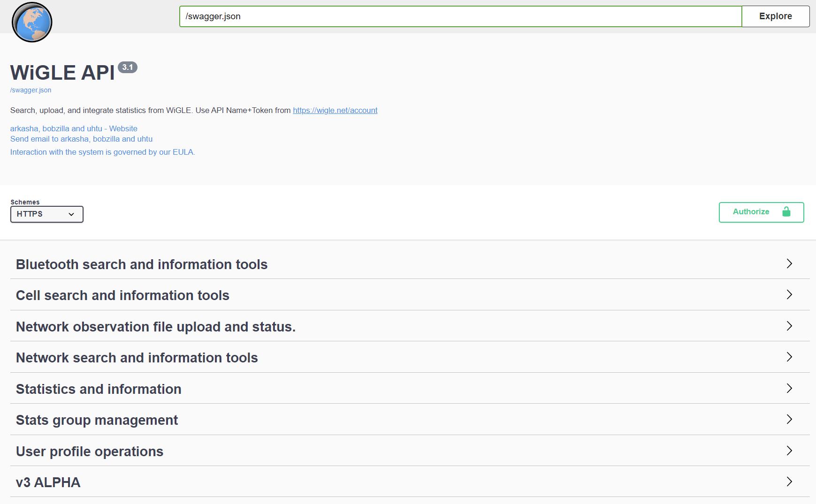
Task: Click Send email to arkasha link
Action: click(81, 139)
